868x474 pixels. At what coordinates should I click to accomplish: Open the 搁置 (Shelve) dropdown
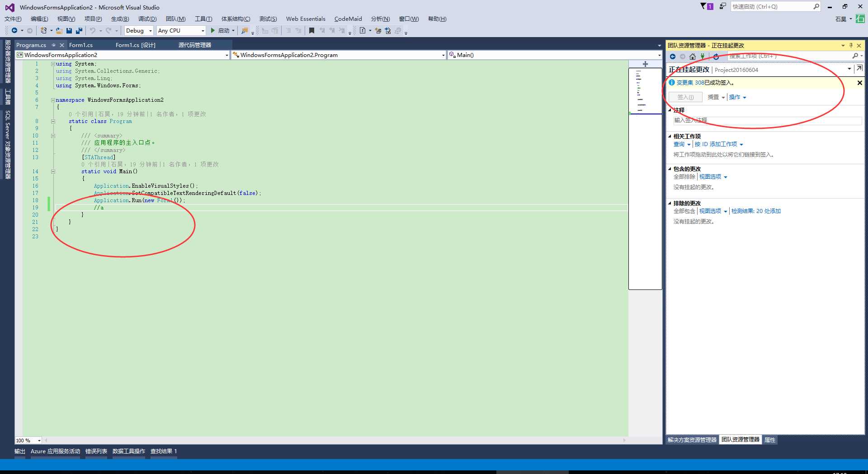pos(716,97)
